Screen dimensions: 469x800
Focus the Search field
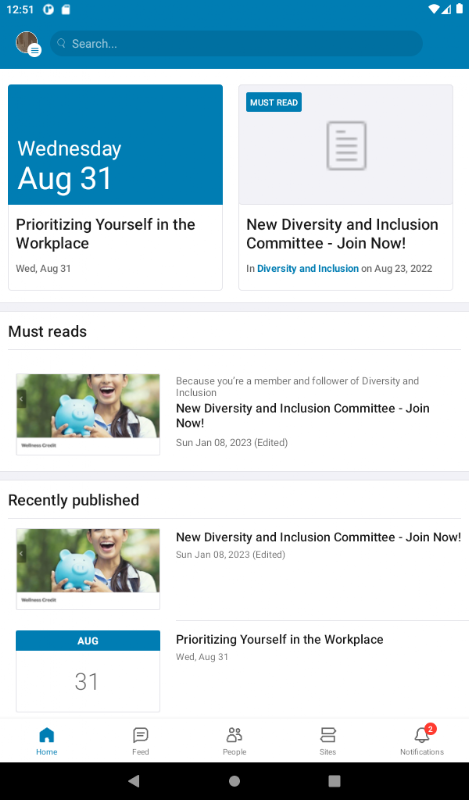pos(236,43)
